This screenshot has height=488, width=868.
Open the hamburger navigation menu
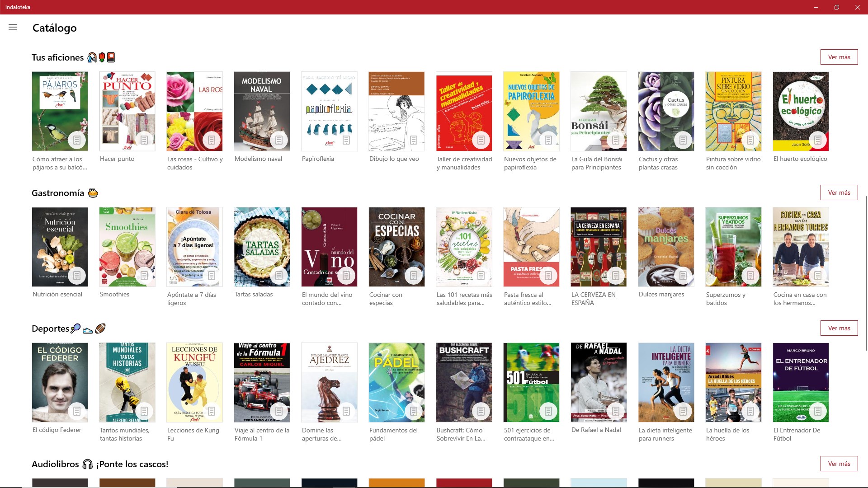tap(13, 28)
